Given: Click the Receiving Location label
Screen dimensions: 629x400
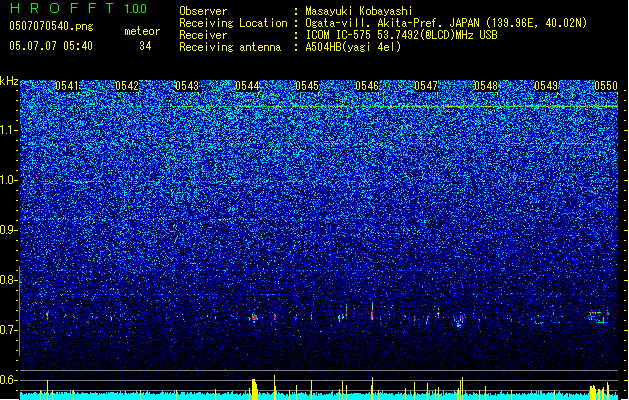Looking at the screenshot, I should coord(233,23).
